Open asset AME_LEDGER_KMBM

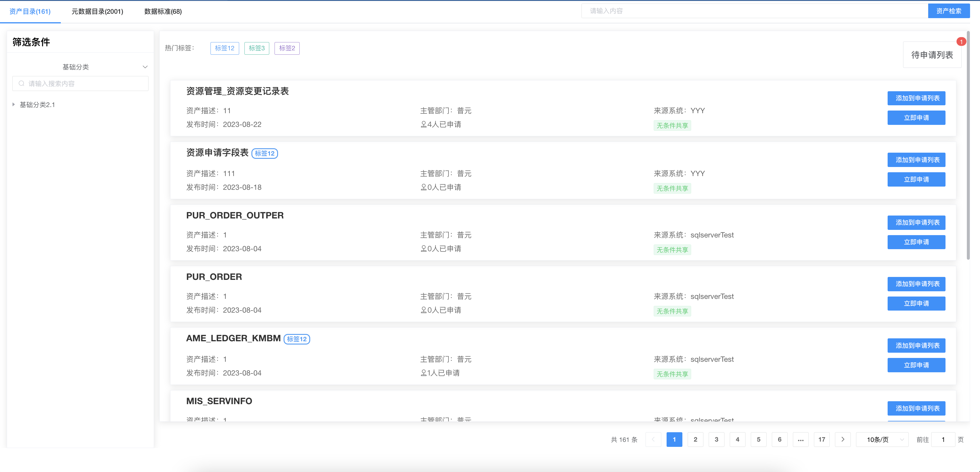click(233, 338)
